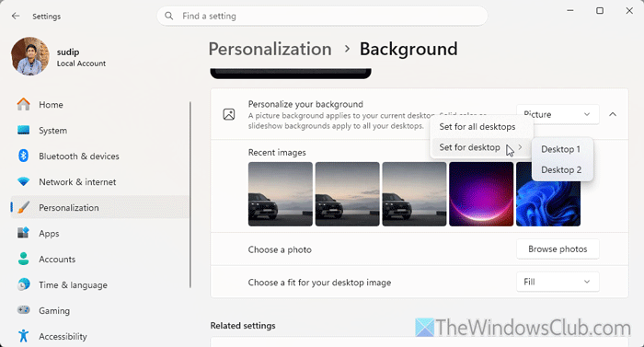Click Choose a fit for your desktop image

319,283
